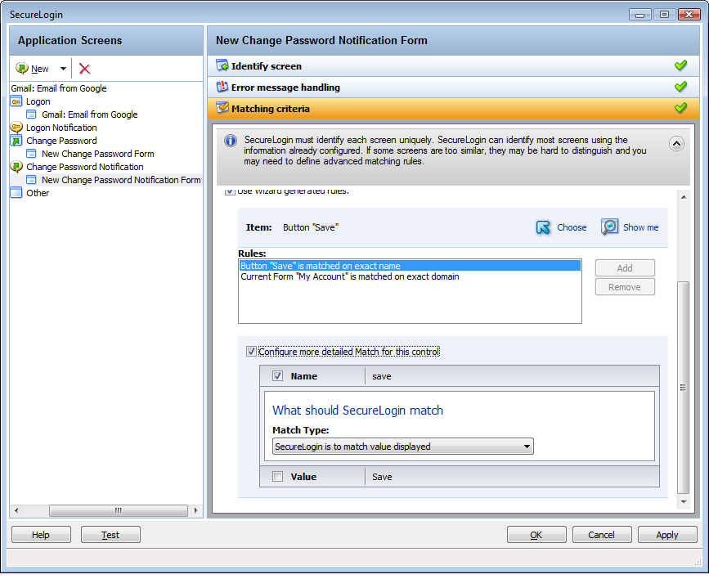
Task: Click the Other node icon
Action: [x=16, y=193]
